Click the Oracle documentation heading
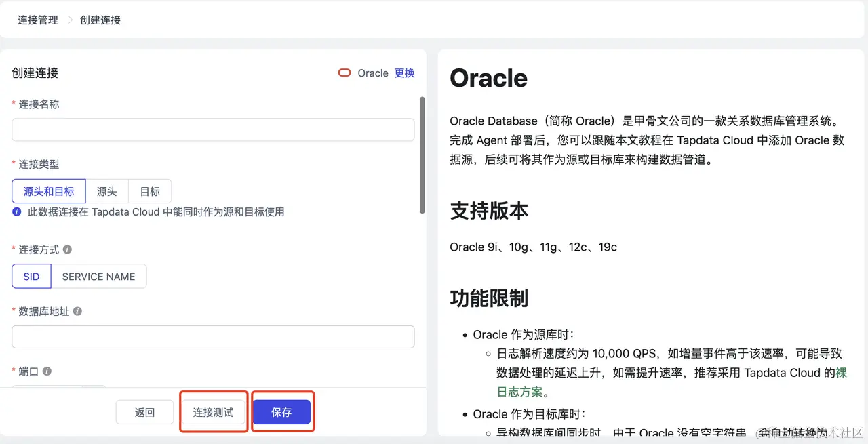Image resolution: width=868 pixels, height=444 pixels. [489, 78]
